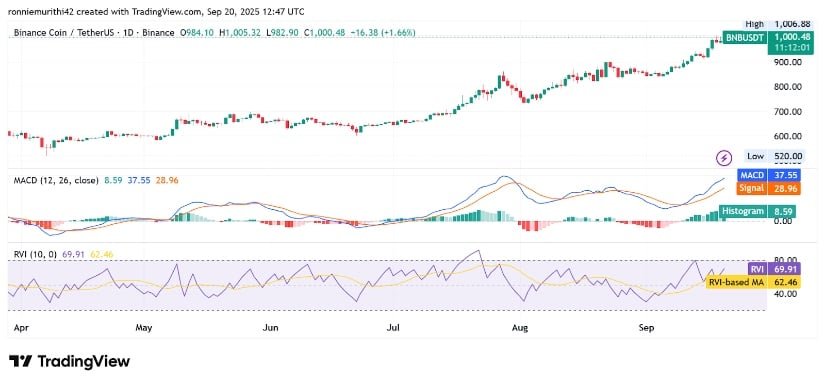825x384 pixels.
Task: Click the green Histogram label 8.59
Action: coord(757,211)
